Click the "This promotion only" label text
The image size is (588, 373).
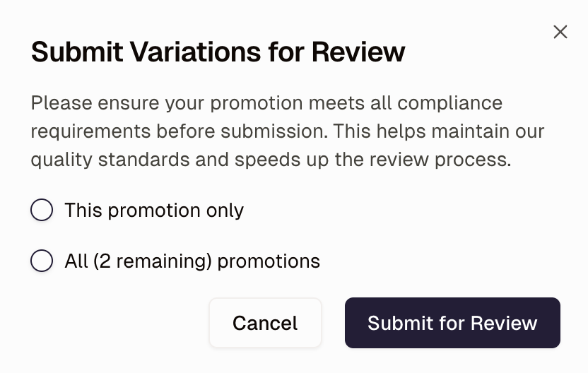154,210
